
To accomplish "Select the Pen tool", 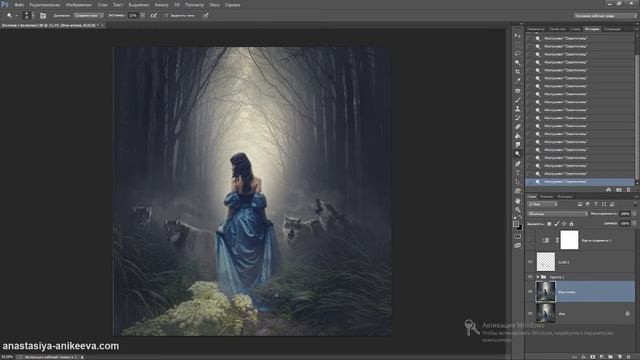I will [518, 163].
